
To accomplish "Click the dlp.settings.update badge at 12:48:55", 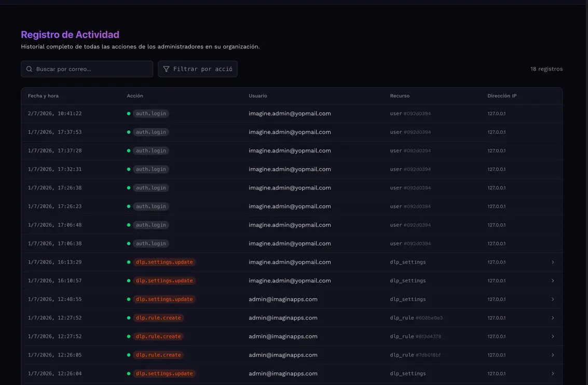I will pos(164,299).
